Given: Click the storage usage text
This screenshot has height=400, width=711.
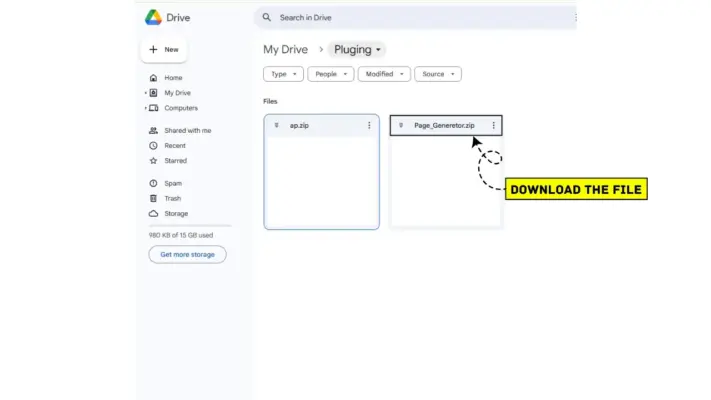Looking at the screenshot, I should click(x=181, y=235).
